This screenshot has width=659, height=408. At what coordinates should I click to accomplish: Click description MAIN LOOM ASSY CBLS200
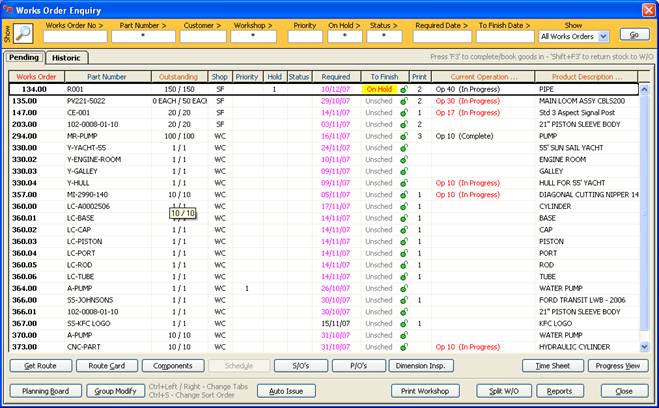pos(582,101)
